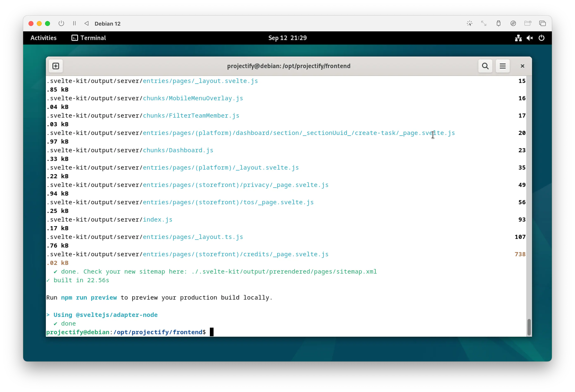
Task: Open the terminal hamburger menu
Action: (x=503, y=66)
